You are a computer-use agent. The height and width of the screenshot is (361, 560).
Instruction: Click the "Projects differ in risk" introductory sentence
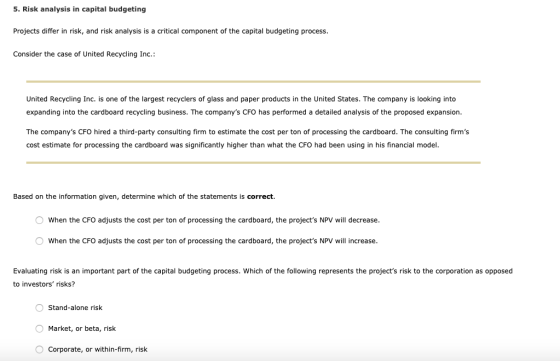(x=171, y=31)
